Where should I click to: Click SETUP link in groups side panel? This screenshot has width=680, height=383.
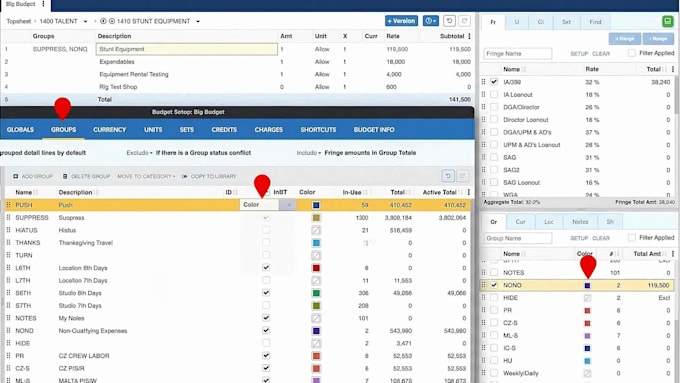click(579, 238)
